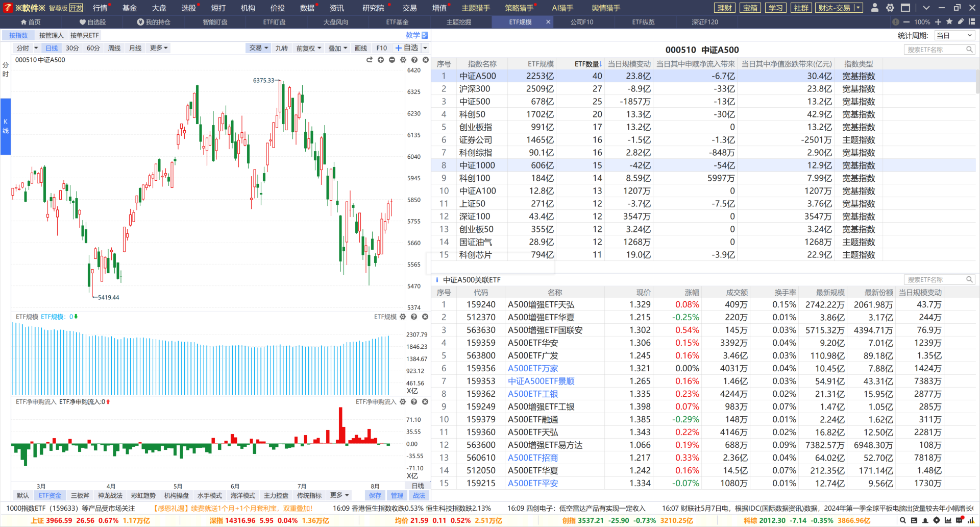Select the 30分 period
Screen dimensions: 980x527
[x=72, y=48]
